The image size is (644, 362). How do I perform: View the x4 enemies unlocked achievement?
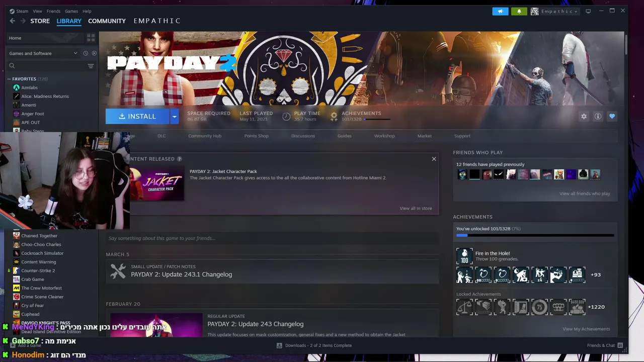[539, 275]
